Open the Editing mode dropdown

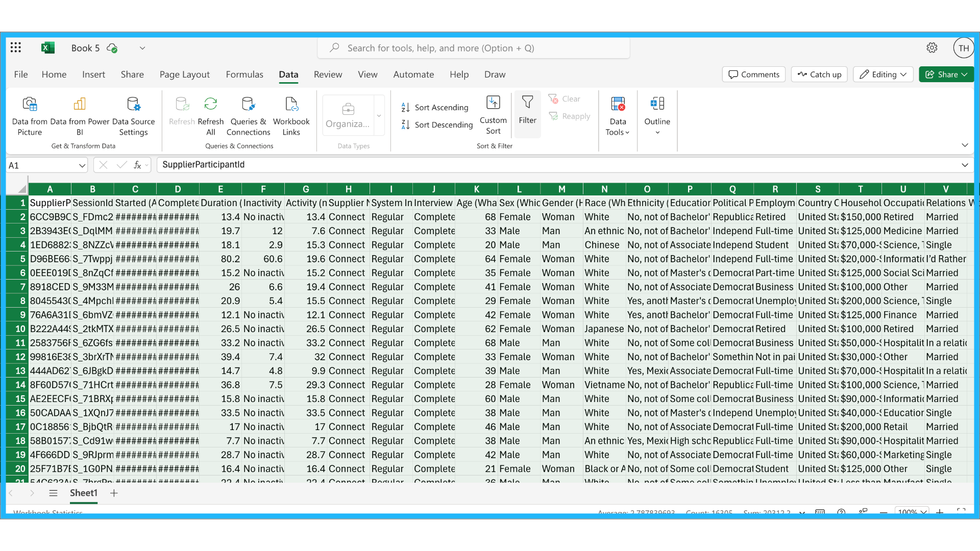tap(883, 74)
